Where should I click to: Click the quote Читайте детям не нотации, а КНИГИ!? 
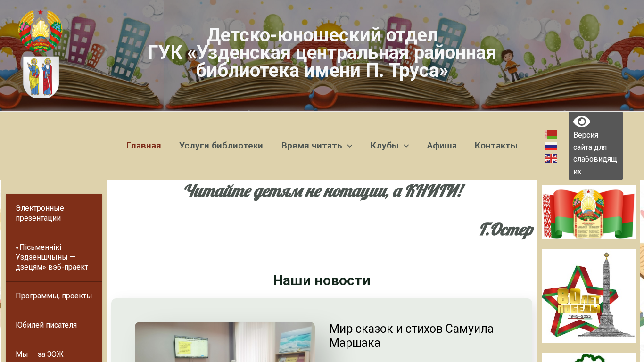pyautogui.click(x=323, y=191)
